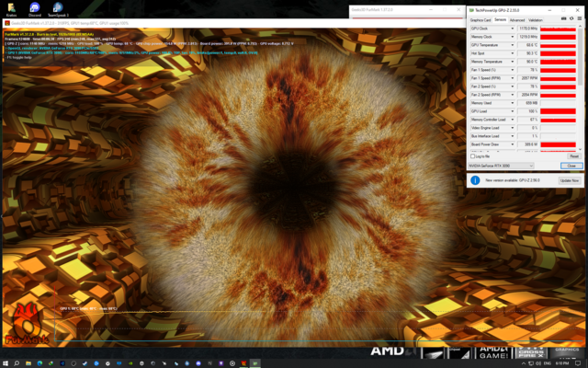Open File Explorer from the taskbar
588x368 pixels.
click(28, 363)
